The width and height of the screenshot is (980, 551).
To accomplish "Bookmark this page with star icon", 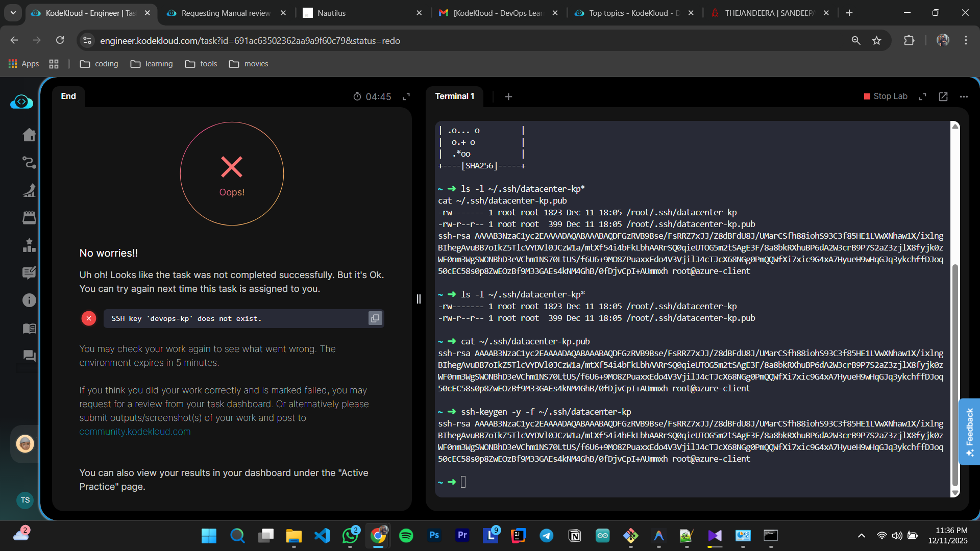I will pyautogui.click(x=876, y=40).
